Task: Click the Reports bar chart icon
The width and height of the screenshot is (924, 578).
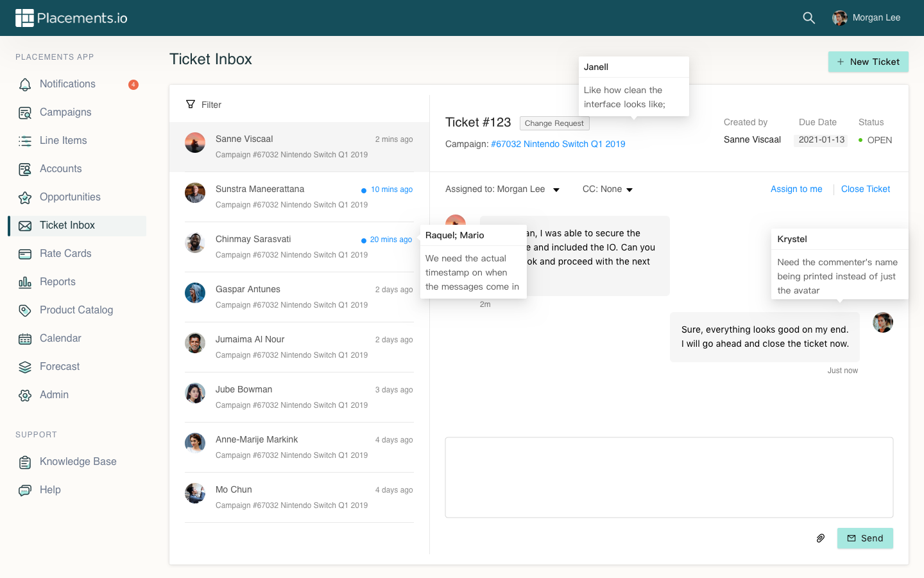Action: [25, 282]
